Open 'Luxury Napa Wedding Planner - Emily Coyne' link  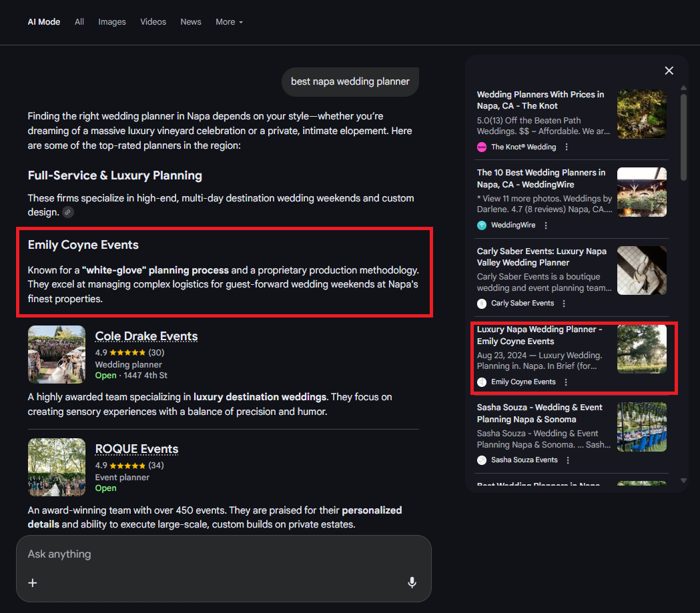539,335
